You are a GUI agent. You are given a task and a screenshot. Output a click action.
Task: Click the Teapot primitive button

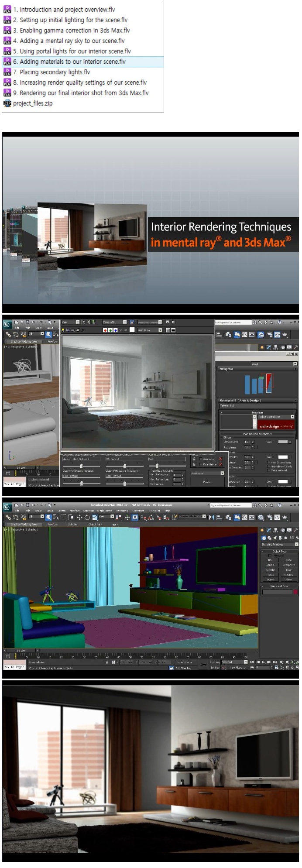(x=270, y=580)
